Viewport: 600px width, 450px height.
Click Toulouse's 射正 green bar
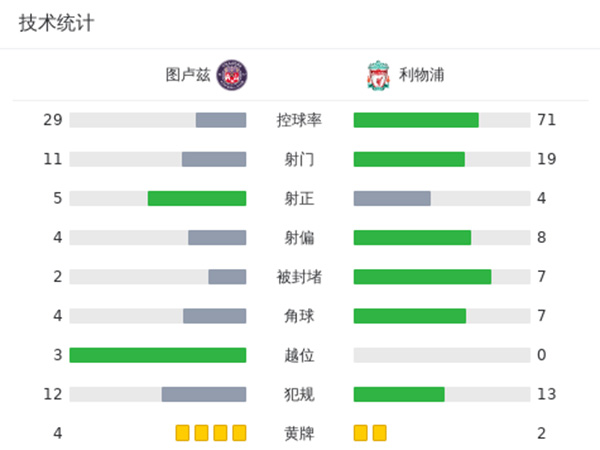[197, 198]
